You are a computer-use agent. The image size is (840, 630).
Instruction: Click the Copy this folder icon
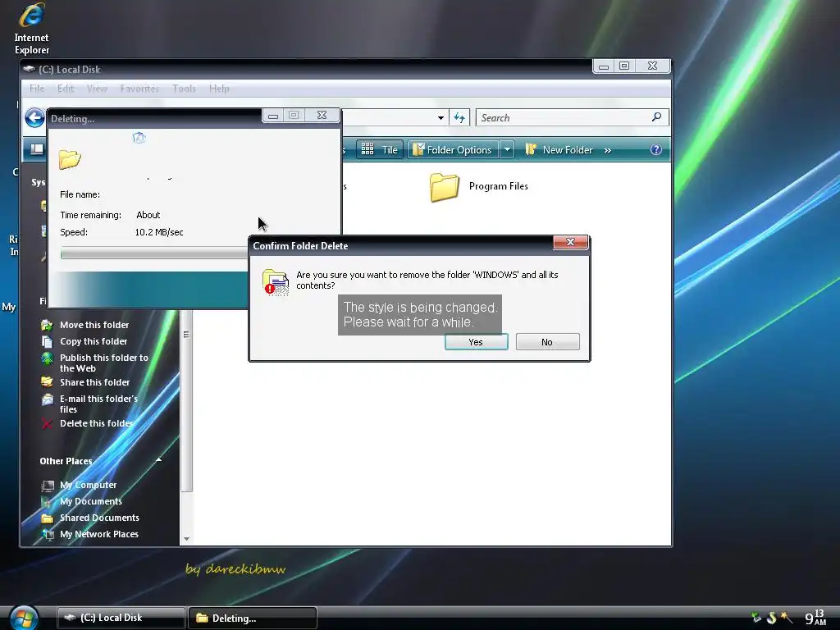[47, 342]
